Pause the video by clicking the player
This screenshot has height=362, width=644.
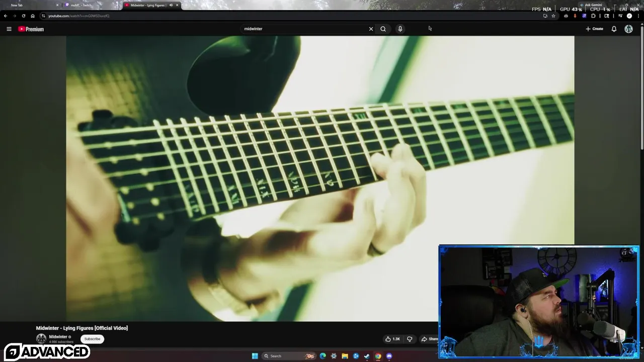coord(320,178)
